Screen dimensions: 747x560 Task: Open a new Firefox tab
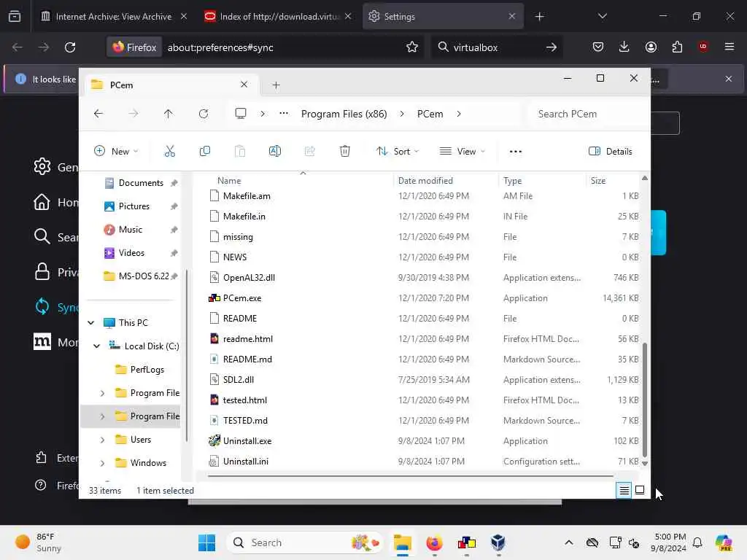pos(539,16)
